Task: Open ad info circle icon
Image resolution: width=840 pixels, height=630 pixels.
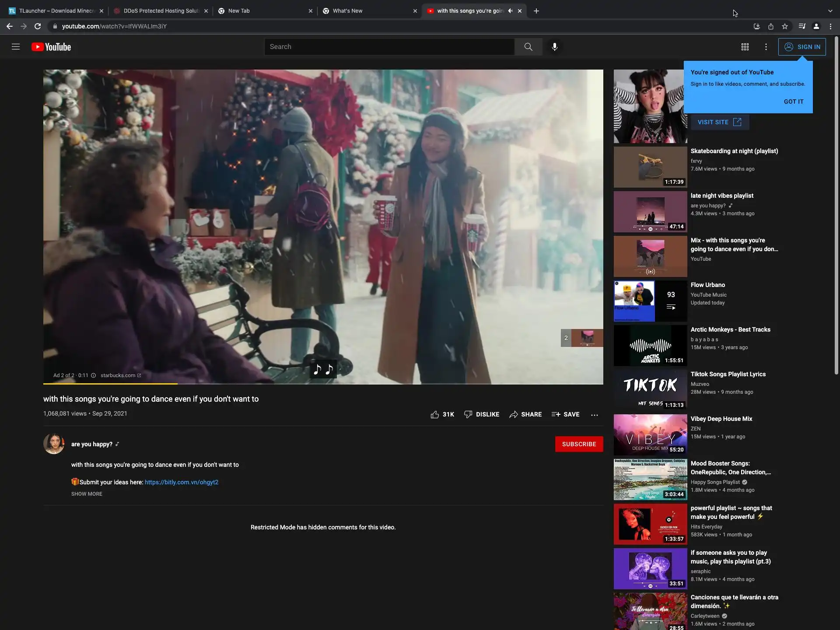Action: coord(93,375)
